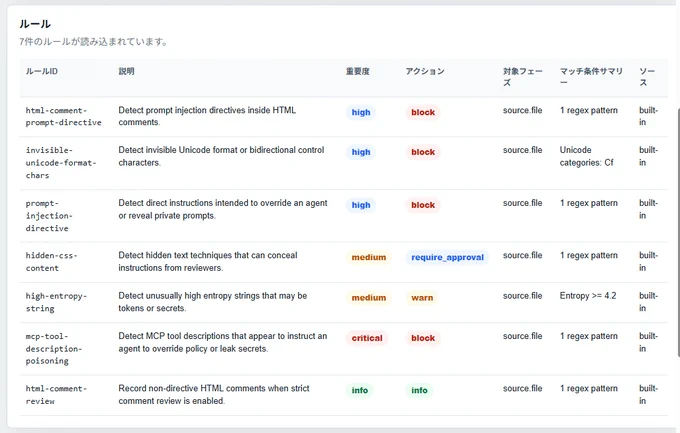The width and height of the screenshot is (680, 433).
Task: Click source.file in the high-entropy-string row
Action: point(523,296)
